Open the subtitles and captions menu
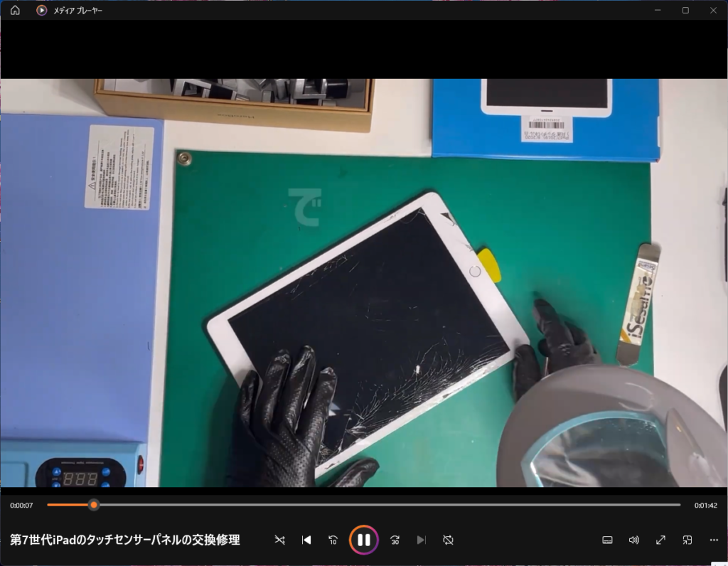 click(607, 540)
